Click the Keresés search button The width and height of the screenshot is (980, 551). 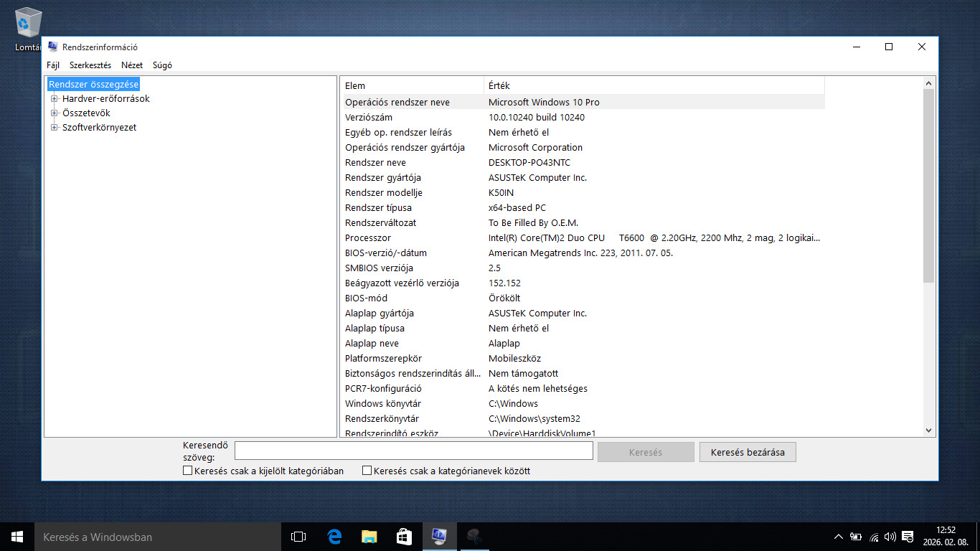646,452
